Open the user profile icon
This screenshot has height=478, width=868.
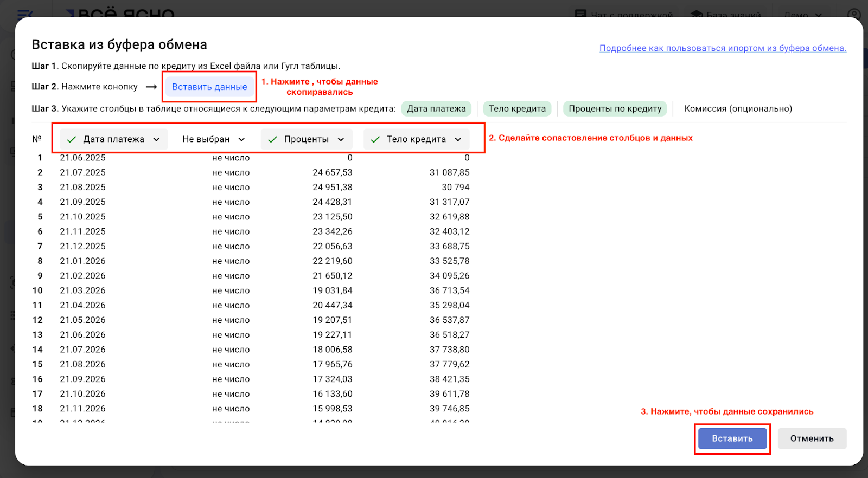(x=854, y=14)
